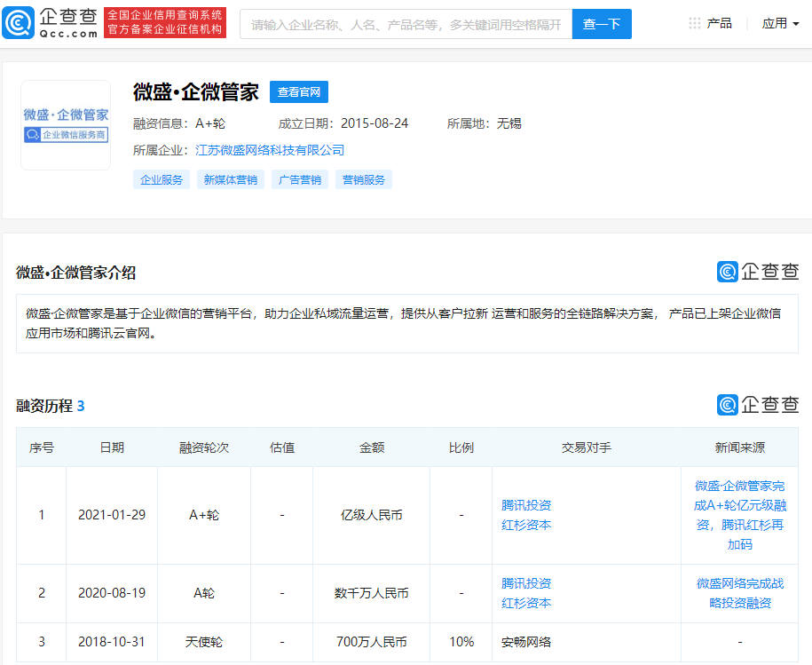Expand the 应用 dropdown
Image resolution: width=812 pixels, height=665 pixels.
pyautogui.click(x=780, y=23)
